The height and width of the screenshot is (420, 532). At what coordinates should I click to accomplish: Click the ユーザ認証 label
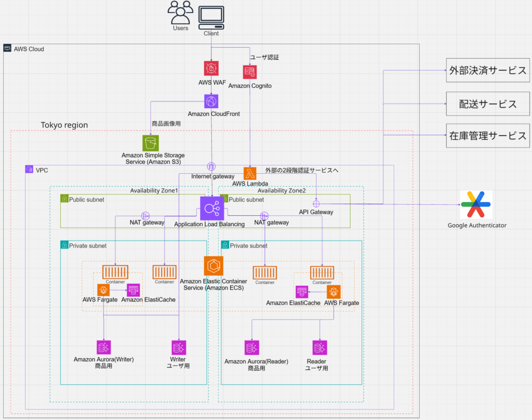[x=264, y=57]
